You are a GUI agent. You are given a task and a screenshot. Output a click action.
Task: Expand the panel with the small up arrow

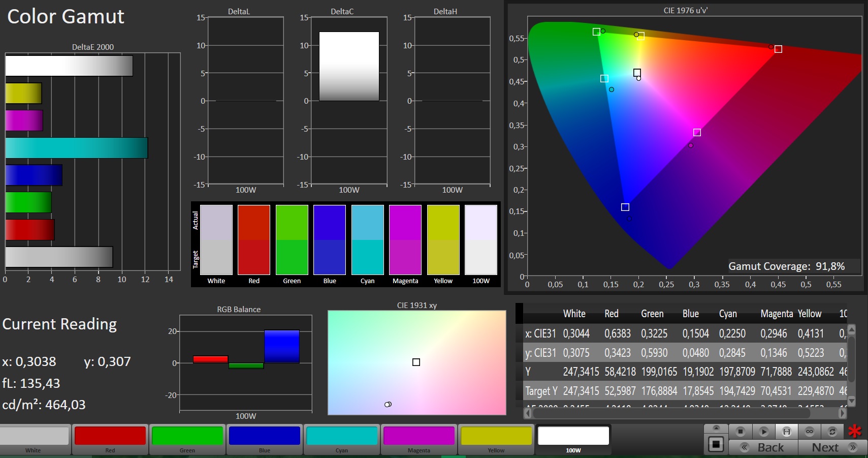click(716, 428)
